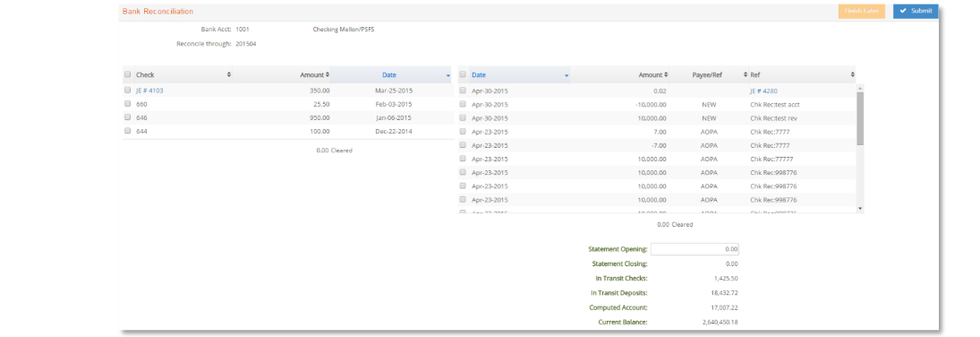The width and height of the screenshot is (980, 337).
Task: Click the -7.00 deposit amount
Action: pyautogui.click(x=659, y=144)
